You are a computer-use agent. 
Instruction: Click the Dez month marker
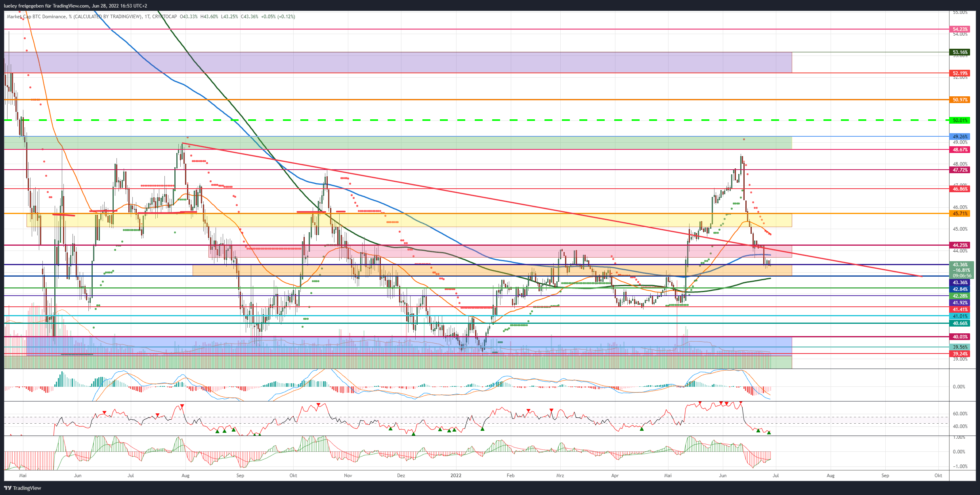pyautogui.click(x=401, y=476)
